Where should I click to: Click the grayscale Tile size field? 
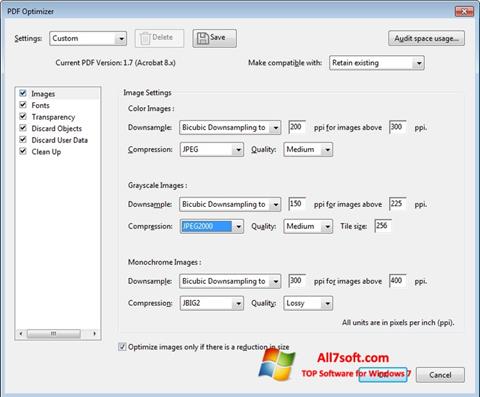tap(383, 226)
